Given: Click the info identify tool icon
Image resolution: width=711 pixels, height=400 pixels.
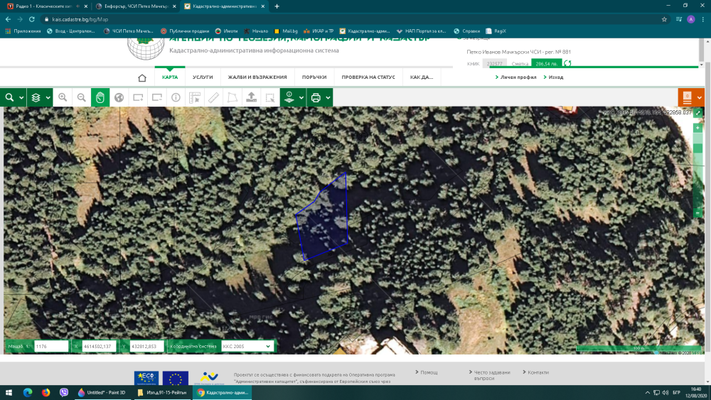Looking at the screenshot, I should pos(176,98).
